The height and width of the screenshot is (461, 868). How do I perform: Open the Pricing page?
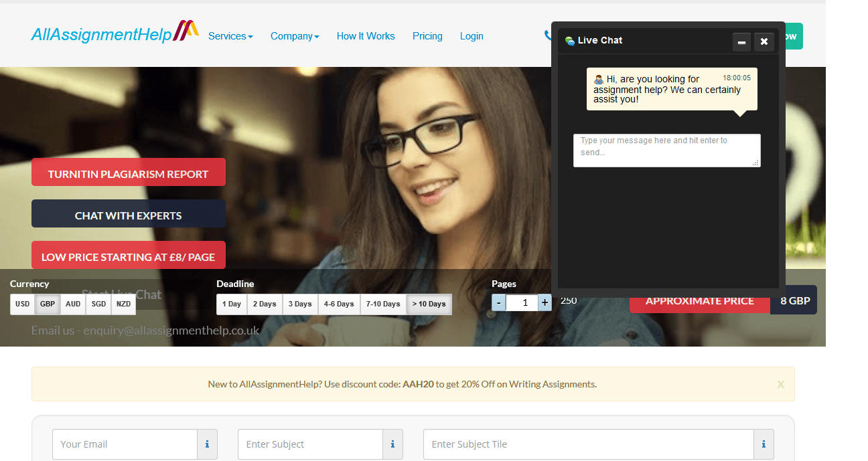[x=427, y=36]
